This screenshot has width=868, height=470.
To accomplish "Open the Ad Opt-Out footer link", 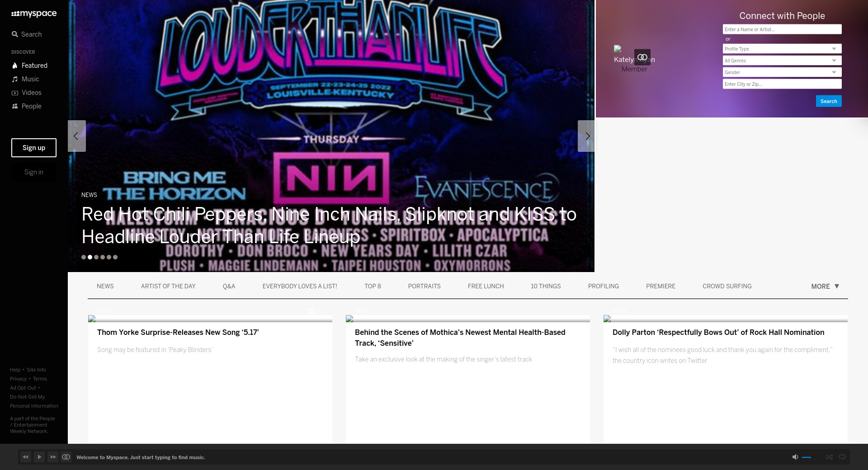I will click(x=23, y=388).
